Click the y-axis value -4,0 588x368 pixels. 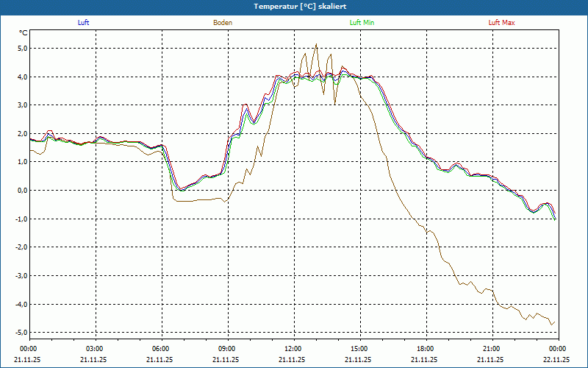tap(21, 304)
